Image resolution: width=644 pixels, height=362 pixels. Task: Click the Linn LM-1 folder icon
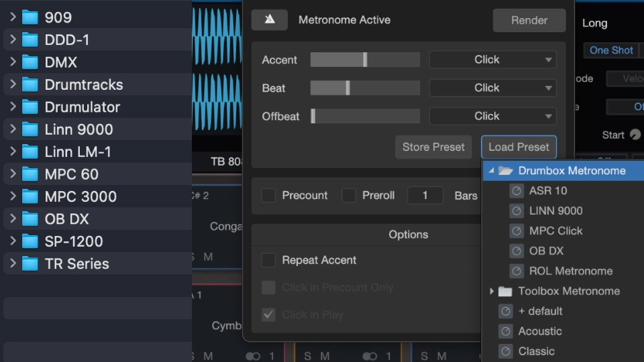30,152
